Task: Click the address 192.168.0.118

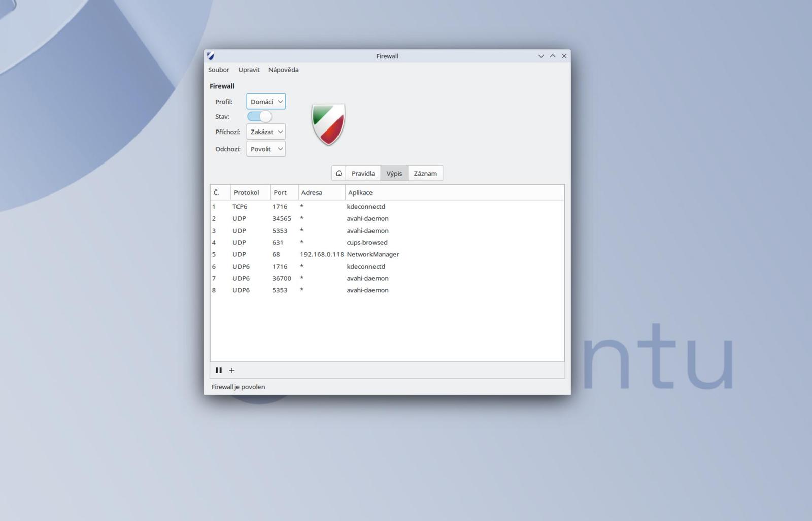Action: tap(322, 254)
